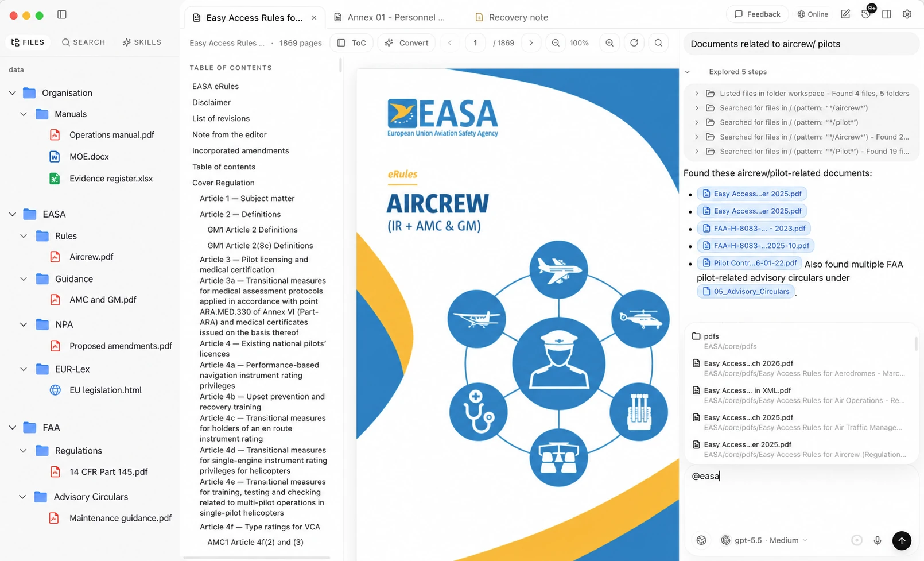924x561 pixels.
Task: Open EU legislation.html file
Action: click(105, 390)
